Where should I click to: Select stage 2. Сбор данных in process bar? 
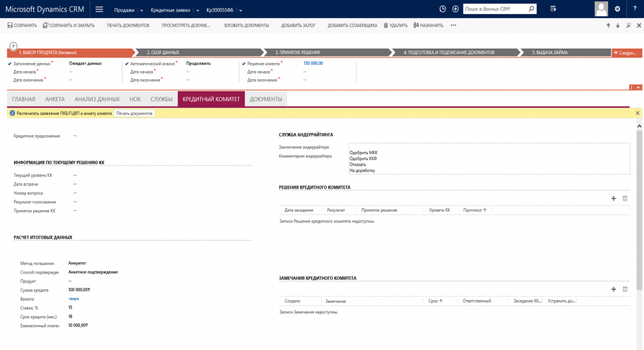(x=163, y=52)
